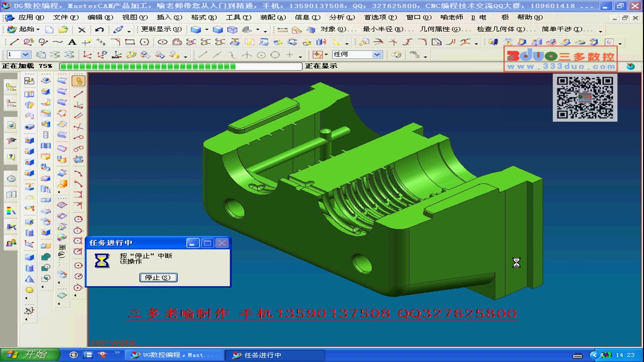Click 简单干涉(I)... simple interference button
The height and width of the screenshot is (362, 644).
(568, 29)
